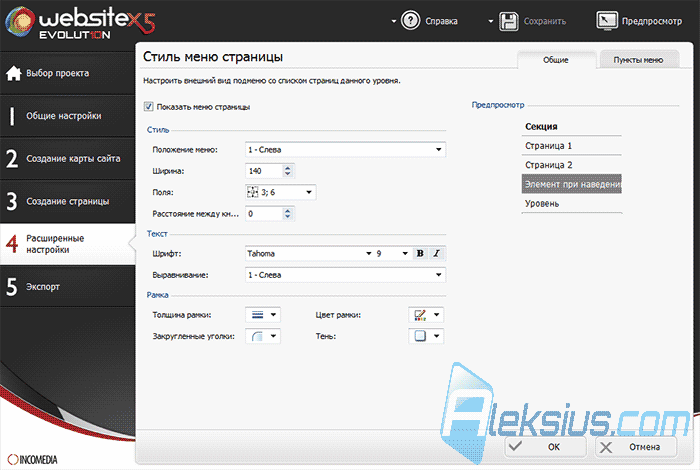Expand Положение меню dropdown

pos(345,150)
